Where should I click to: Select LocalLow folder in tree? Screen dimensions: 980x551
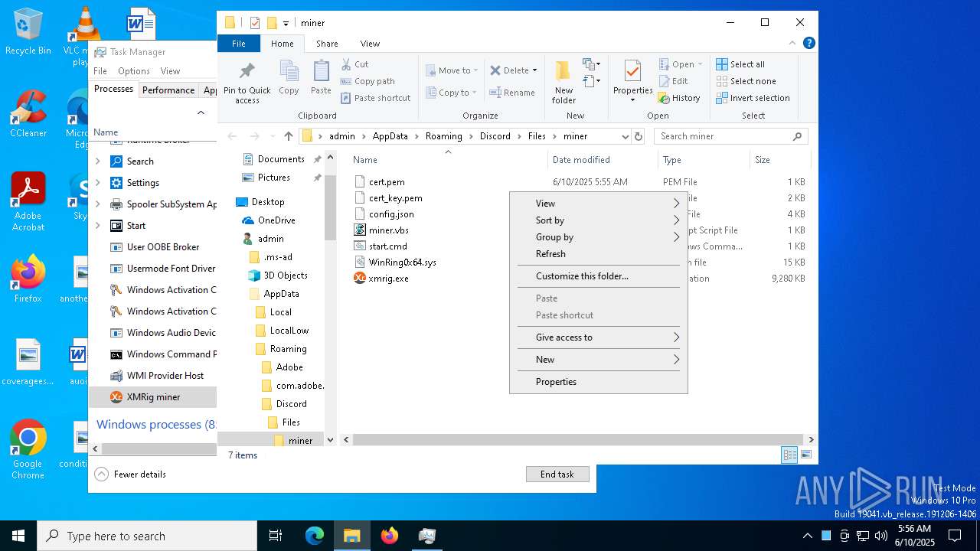(289, 331)
